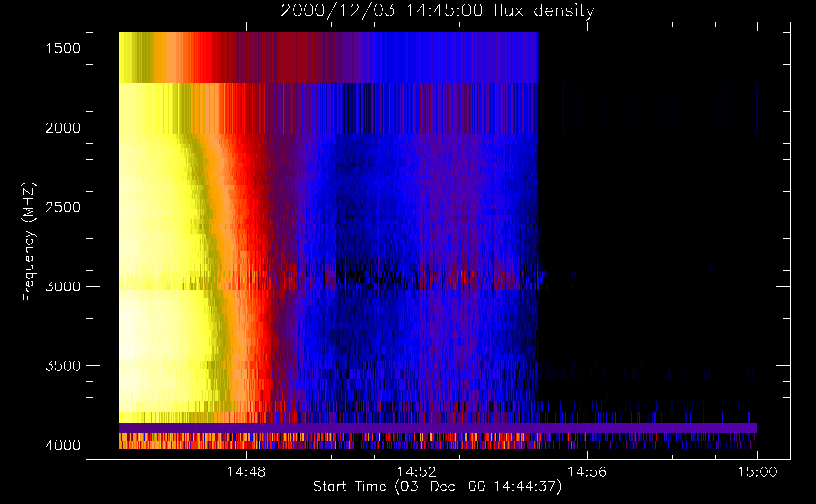Click the 14:52 time tick label
This screenshot has width=816, height=504.
point(417,472)
